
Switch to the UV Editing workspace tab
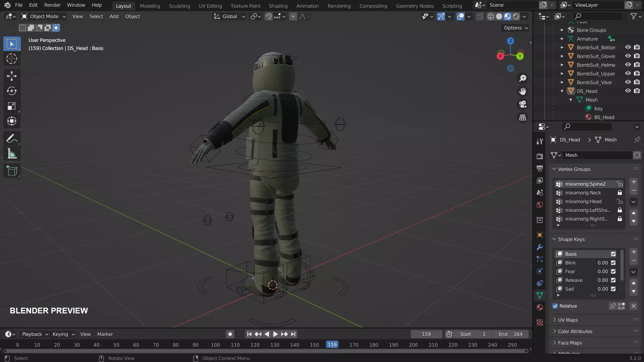[210, 6]
